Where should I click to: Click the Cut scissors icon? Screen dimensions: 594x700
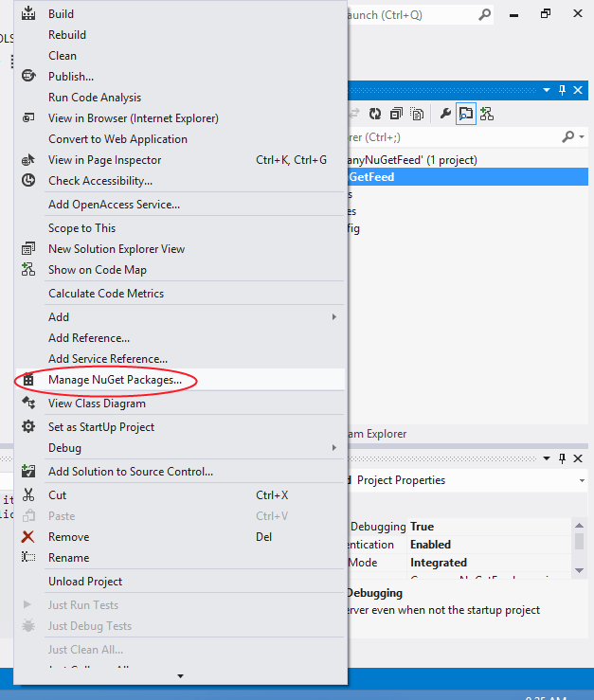tap(28, 494)
